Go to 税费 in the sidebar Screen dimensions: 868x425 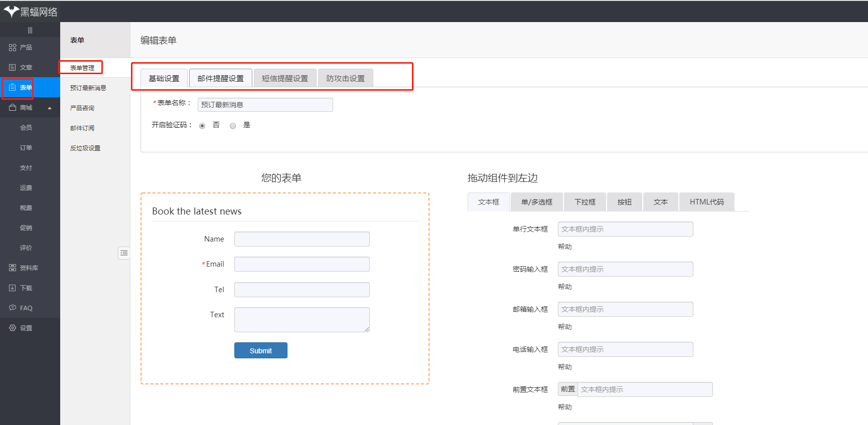tap(26, 207)
